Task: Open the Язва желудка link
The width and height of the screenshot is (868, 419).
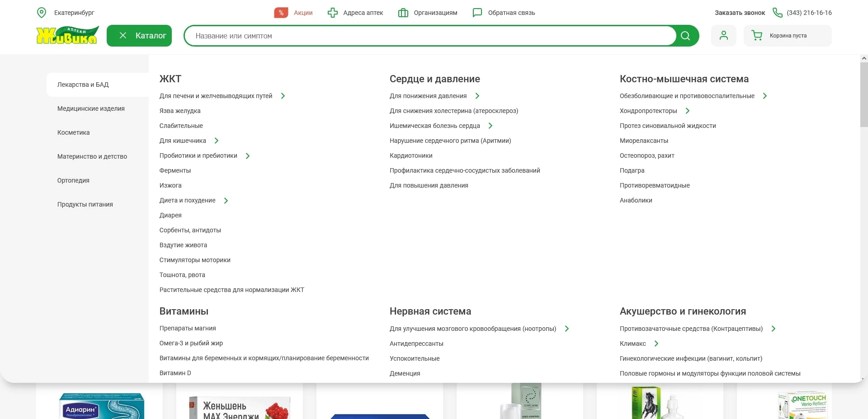Action: [180, 111]
